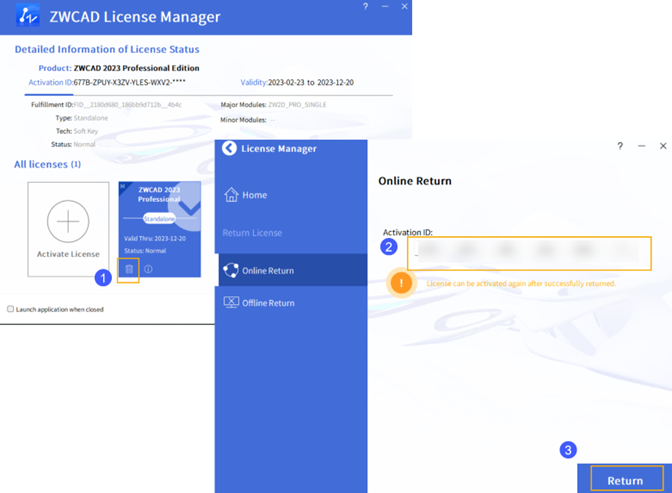The height and width of the screenshot is (493, 672).
Task: Open help question mark in ZWCAD License Manager
Action: click(366, 6)
